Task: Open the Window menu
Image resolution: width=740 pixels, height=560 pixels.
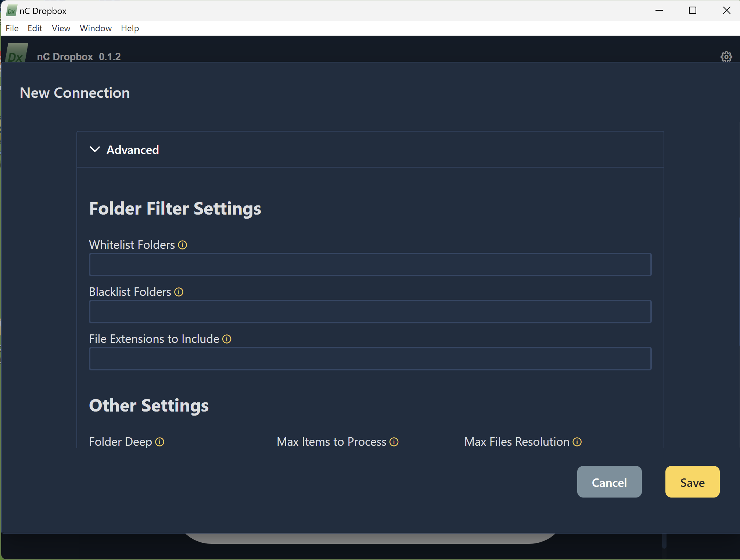Action: pos(96,28)
